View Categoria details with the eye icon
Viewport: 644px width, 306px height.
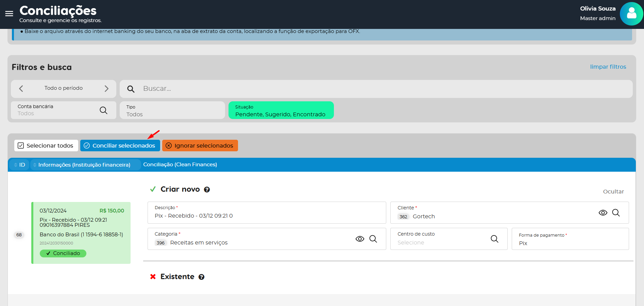(x=360, y=239)
